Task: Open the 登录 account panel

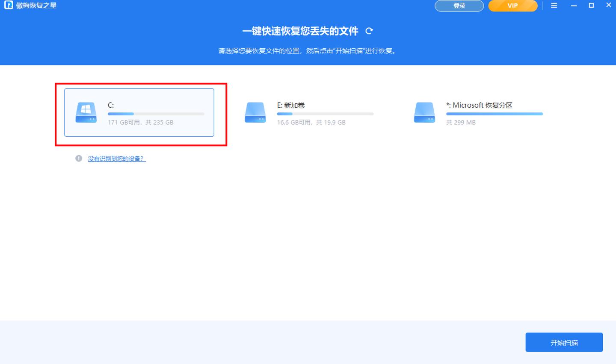Action: [459, 6]
